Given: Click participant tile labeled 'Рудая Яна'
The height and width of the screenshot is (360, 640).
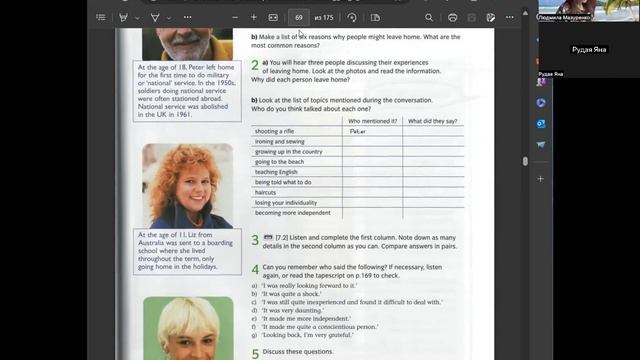Looking at the screenshot, I should click(x=589, y=50).
